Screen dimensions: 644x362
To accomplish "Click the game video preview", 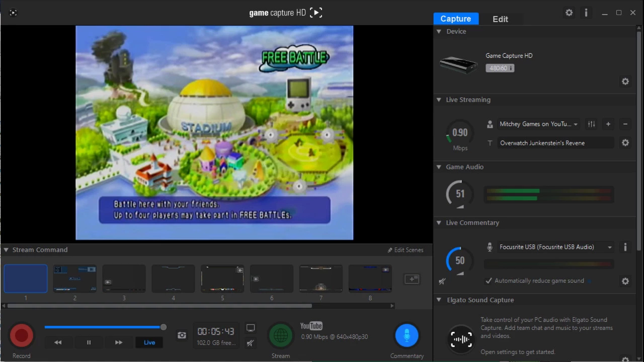I will pyautogui.click(x=214, y=133).
